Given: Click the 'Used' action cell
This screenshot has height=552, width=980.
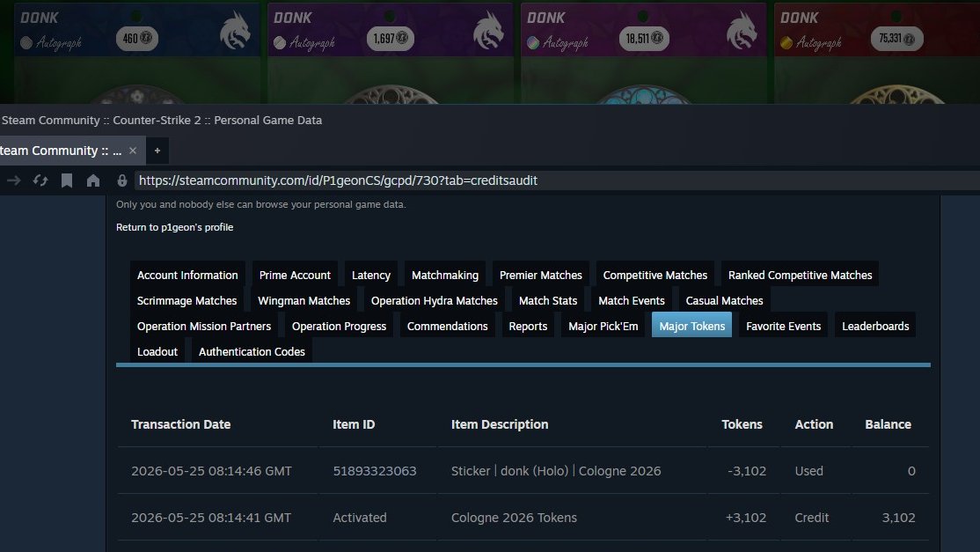Looking at the screenshot, I should (808, 471).
